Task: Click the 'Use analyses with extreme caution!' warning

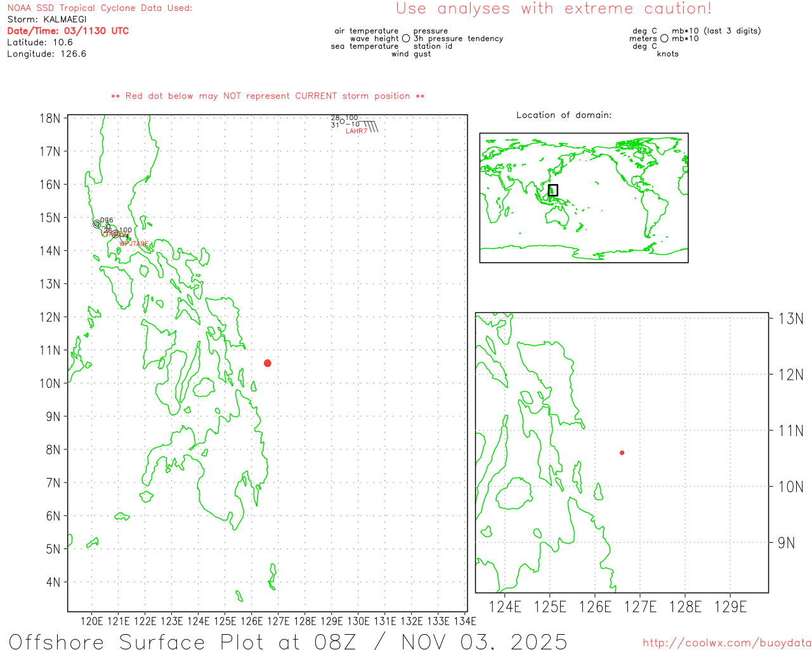Action: [x=554, y=9]
